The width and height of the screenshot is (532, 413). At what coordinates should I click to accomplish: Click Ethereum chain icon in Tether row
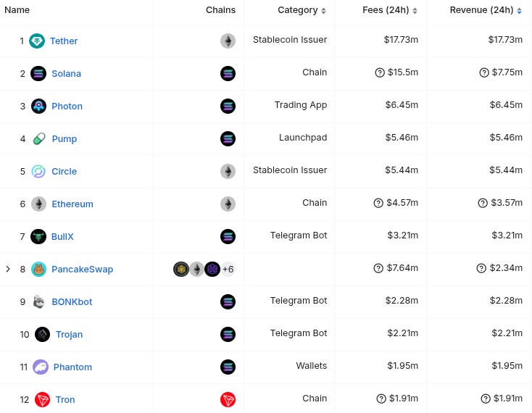(x=228, y=41)
